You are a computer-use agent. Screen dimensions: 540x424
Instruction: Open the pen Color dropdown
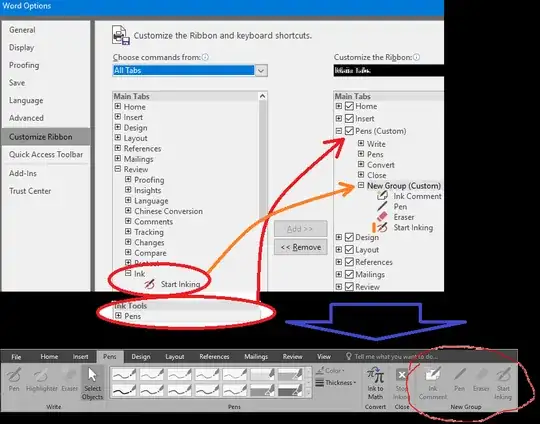pos(331,371)
